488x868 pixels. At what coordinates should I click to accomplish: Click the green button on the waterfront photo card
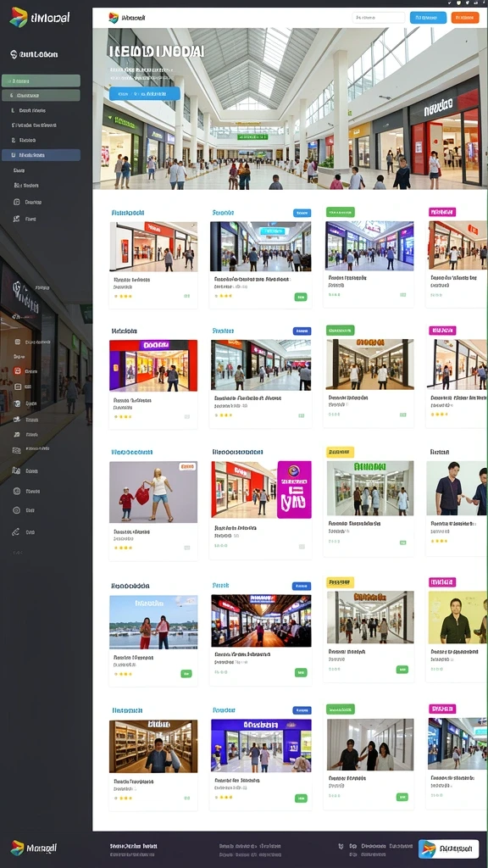186,674
